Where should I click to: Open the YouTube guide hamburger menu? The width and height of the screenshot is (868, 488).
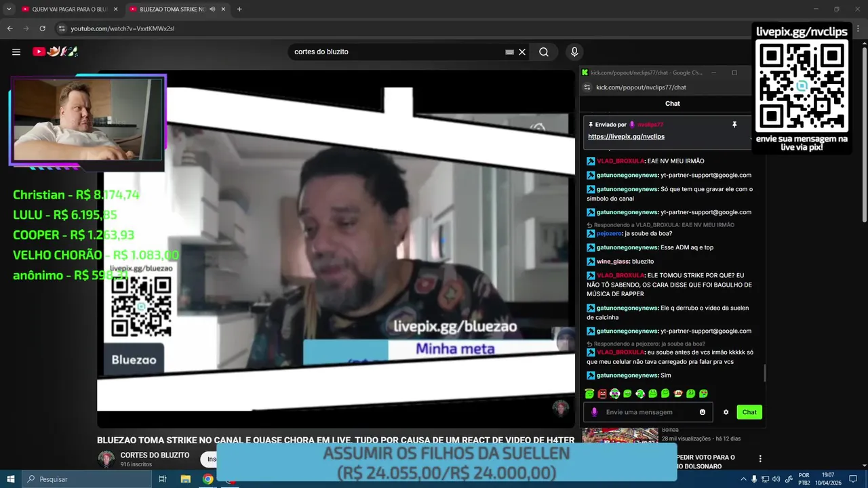point(16,52)
